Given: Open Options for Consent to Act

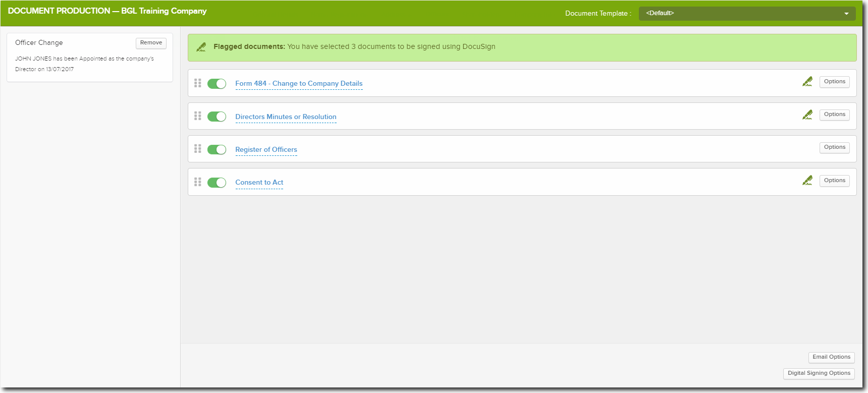Looking at the screenshot, I should pos(835,181).
